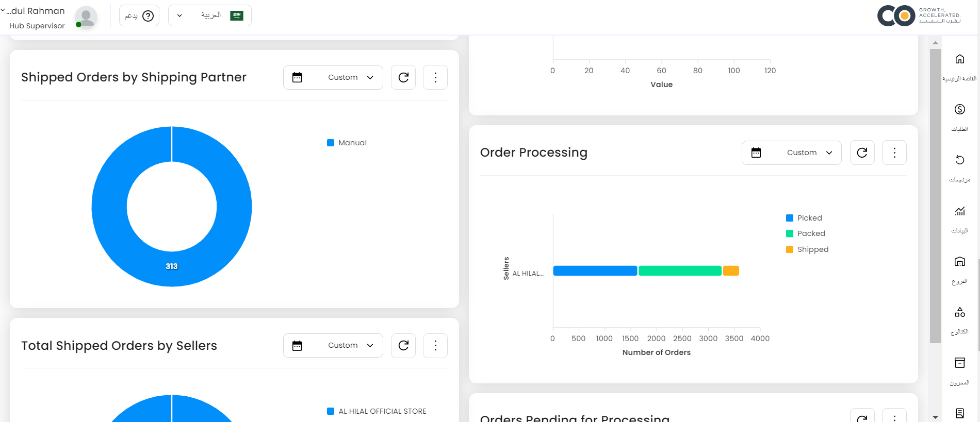
Task: Open Order Processing three-dot menu
Action: pyautogui.click(x=894, y=153)
